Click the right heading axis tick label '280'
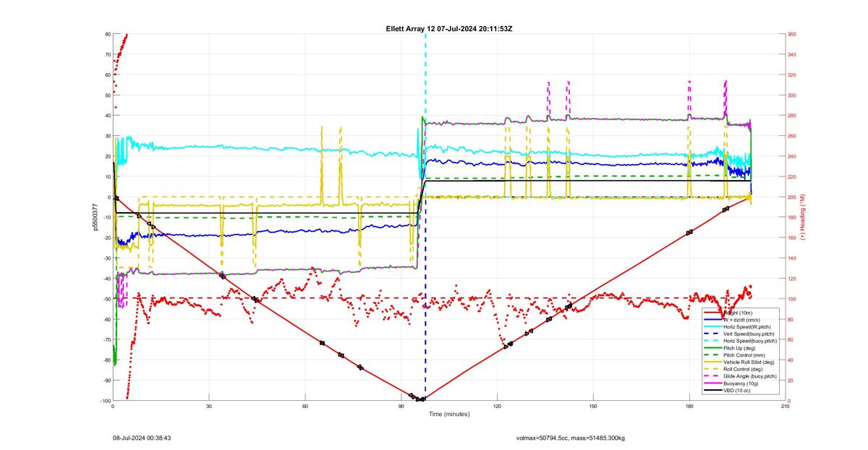Viewport: 868px width, 450px height. [792, 116]
